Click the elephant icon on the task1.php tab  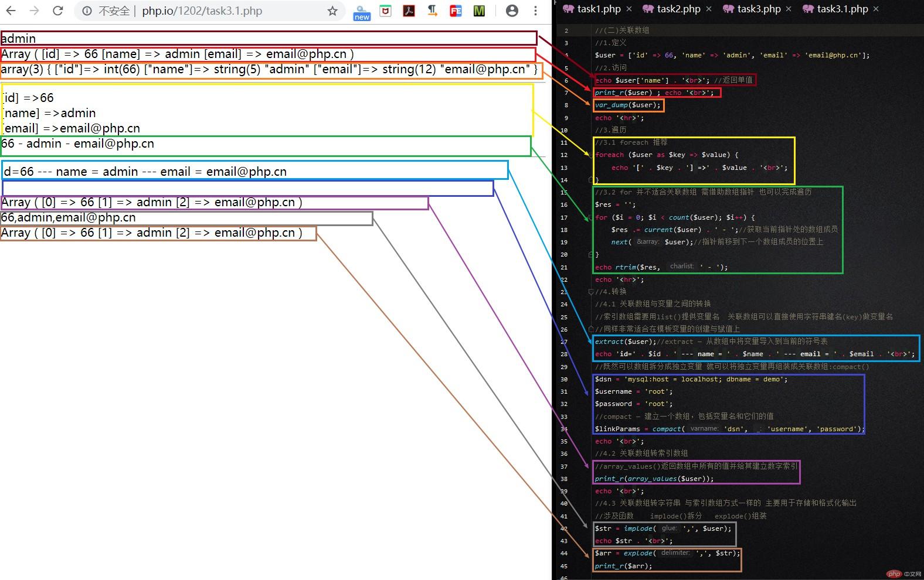tap(568, 9)
